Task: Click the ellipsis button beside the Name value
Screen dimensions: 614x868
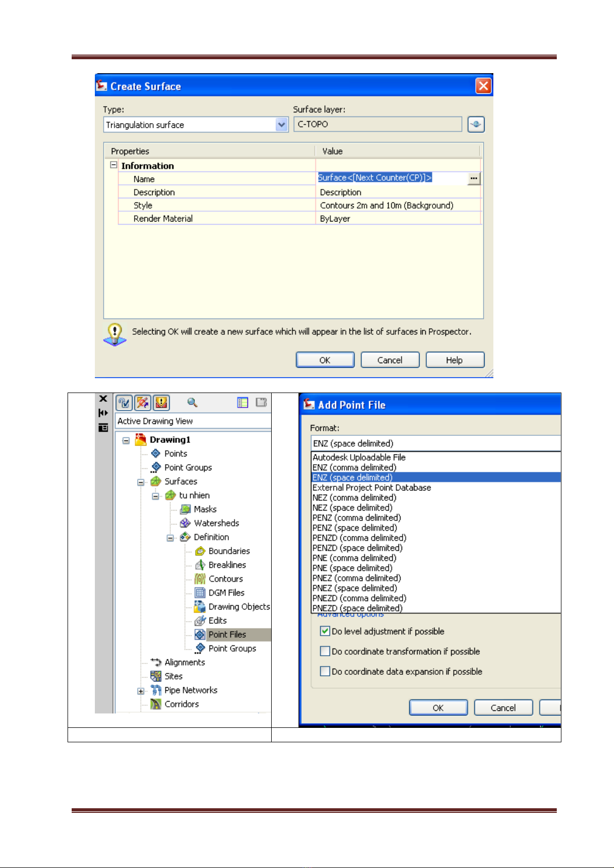Action: point(474,178)
